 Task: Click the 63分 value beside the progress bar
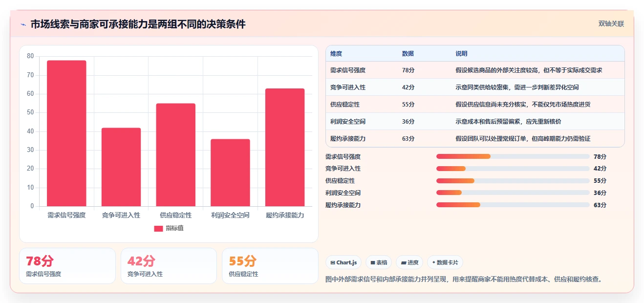pos(600,205)
